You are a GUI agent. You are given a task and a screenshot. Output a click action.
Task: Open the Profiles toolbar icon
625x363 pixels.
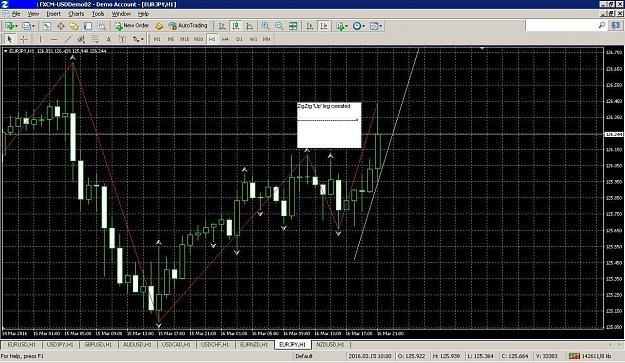point(26,26)
